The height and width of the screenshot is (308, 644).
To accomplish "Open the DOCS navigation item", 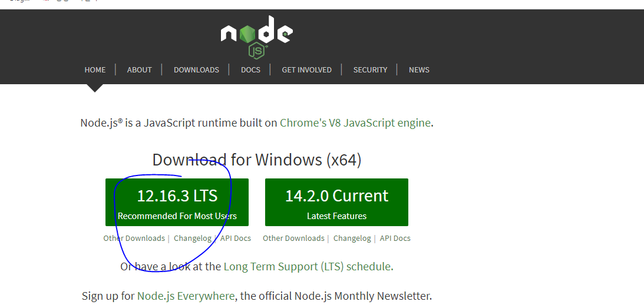I will [x=250, y=70].
